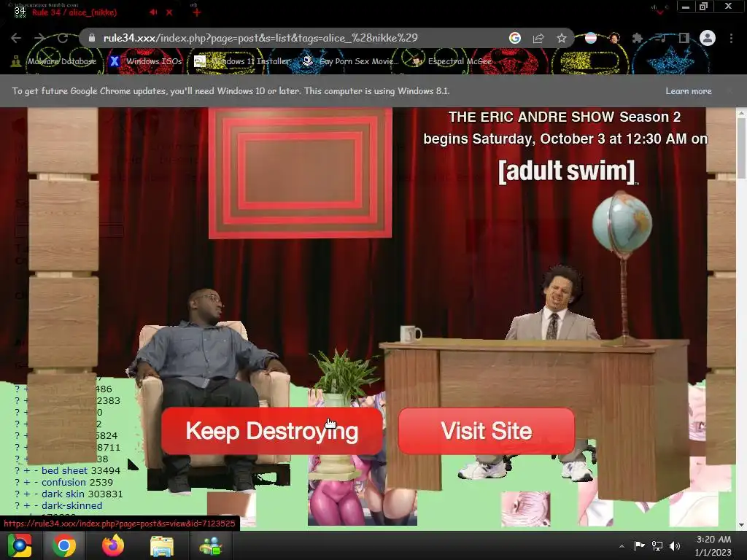This screenshot has height=560, width=747.
Task: Click the address bar URL text
Action: coord(260,38)
